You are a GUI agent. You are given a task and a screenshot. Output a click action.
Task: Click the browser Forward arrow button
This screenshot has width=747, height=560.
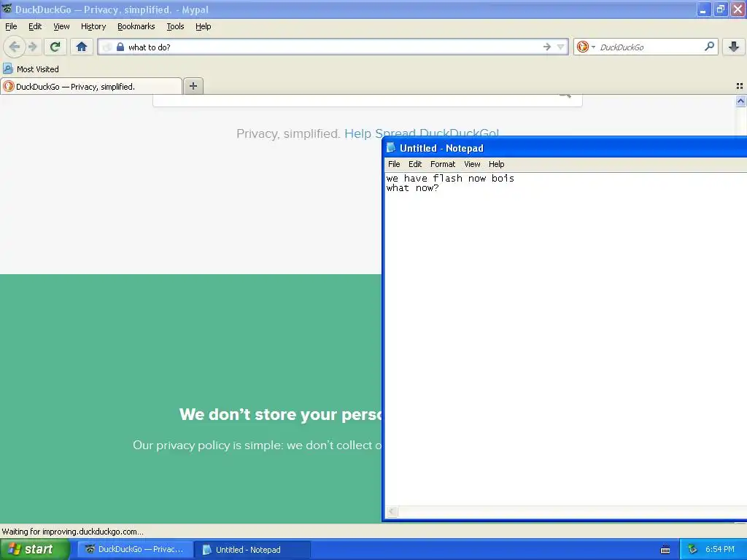coord(32,47)
